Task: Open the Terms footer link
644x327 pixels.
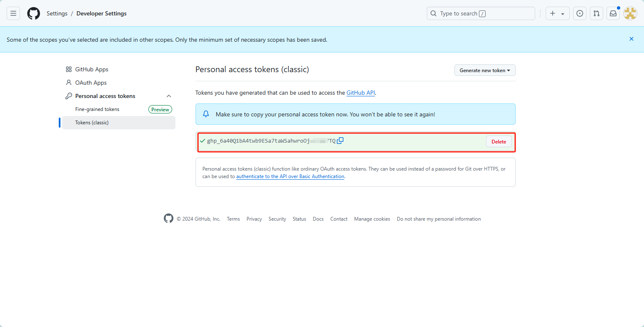Action: (x=233, y=219)
